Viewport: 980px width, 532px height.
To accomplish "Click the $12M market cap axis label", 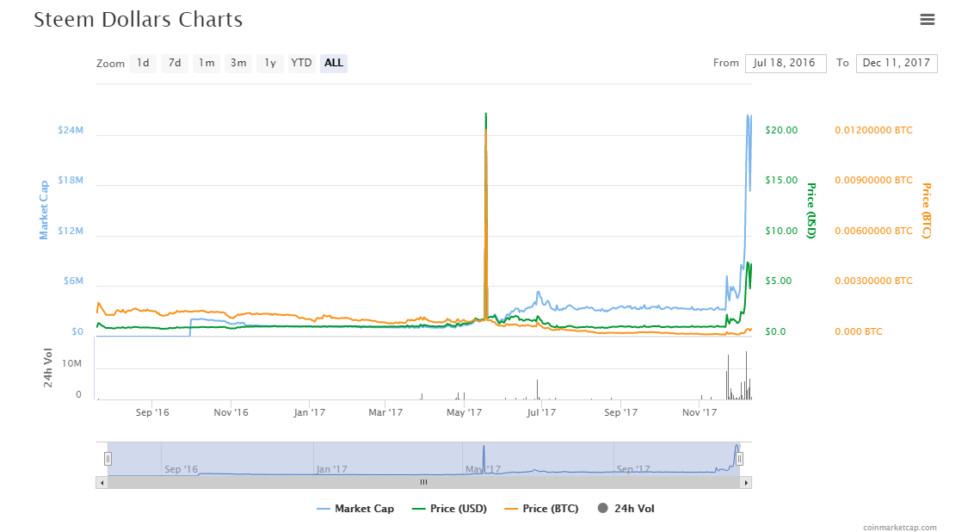I will [71, 231].
